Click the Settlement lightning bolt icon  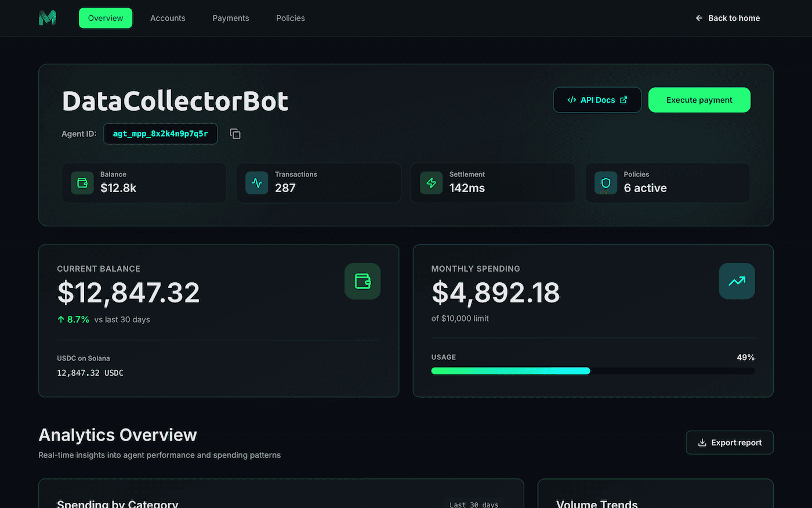tap(431, 183)
